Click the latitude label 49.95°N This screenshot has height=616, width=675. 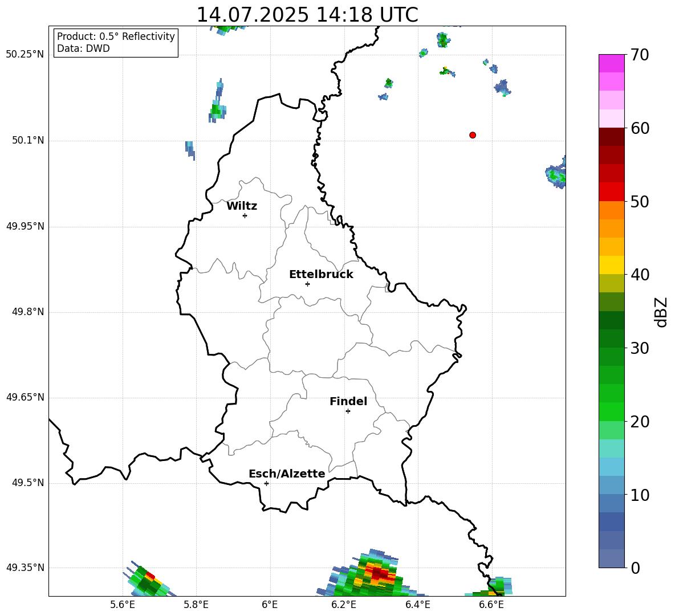click(x=25, y=226)
